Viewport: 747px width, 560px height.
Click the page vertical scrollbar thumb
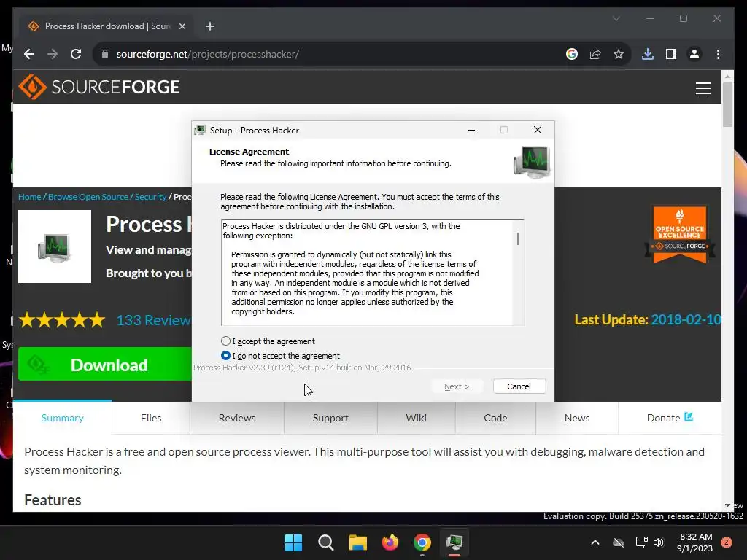pyautogui.click(x=727, y=105)
